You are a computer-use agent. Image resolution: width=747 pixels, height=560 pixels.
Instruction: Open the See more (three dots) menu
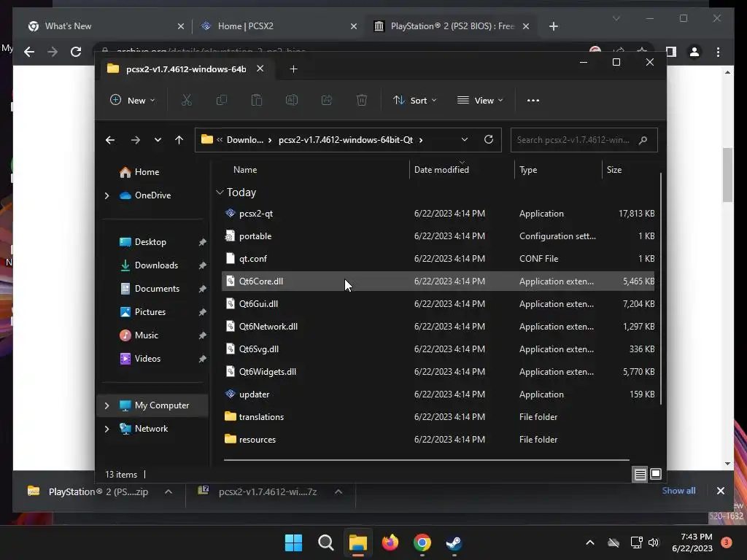point(533,101)
